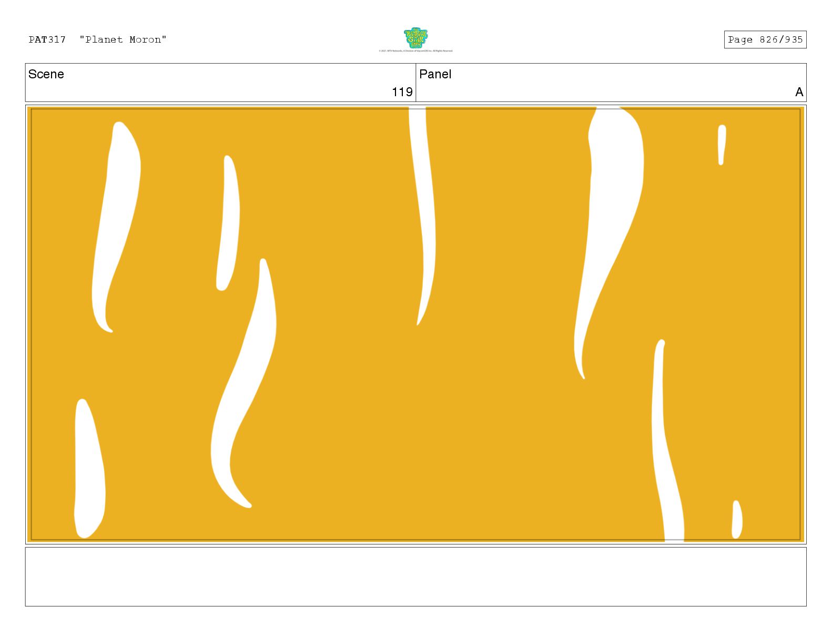Click the yellow storyboard panel image
Viewport: 832px width, 644px height.
(x=415, y=324)
